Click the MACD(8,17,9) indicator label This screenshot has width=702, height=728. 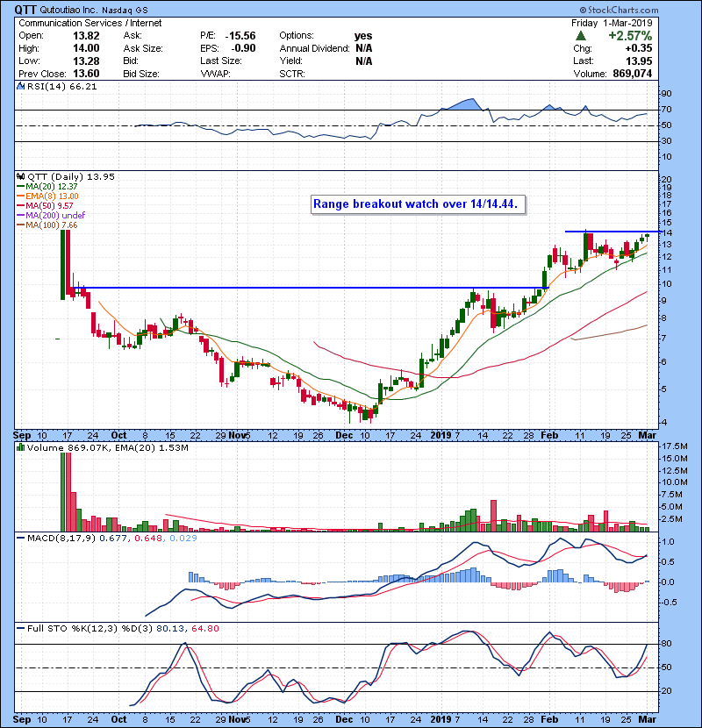click(61, 539)
